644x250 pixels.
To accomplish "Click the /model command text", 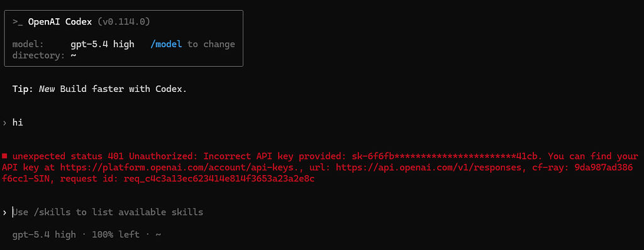I will [x=166, y=44].
